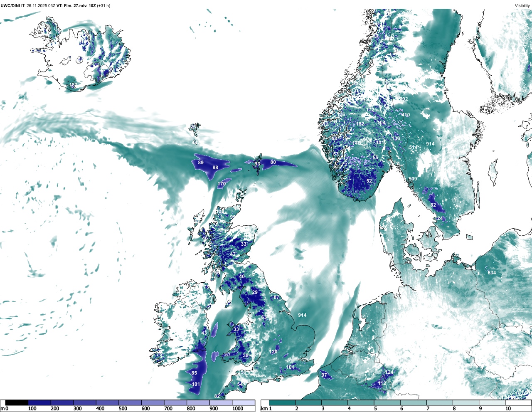Click the '42' value over the Scottish Highlands
The height and width of the screenshot is (412, 532).
tap(233, 254)
